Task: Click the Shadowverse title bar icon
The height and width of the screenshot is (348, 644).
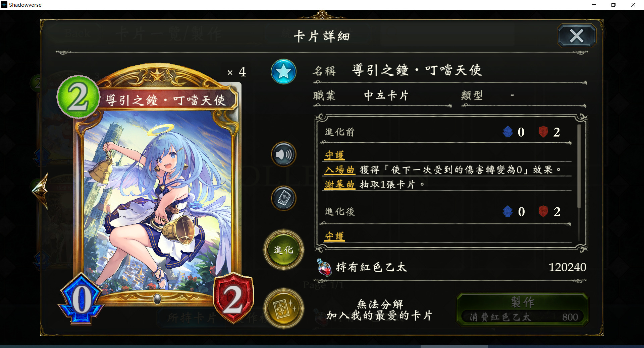Action: point(4,5)
